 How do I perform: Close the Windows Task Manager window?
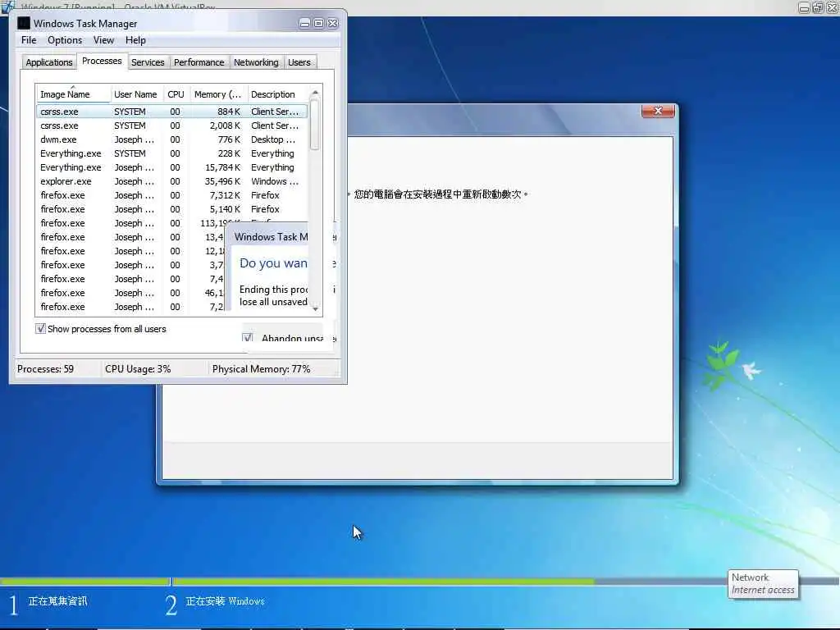tap(333, 23)
